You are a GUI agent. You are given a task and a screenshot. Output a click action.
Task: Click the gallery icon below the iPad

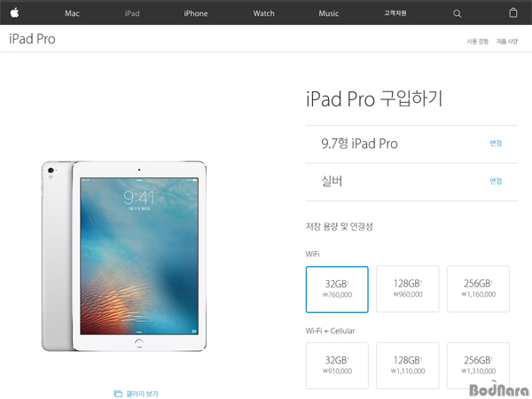pos(118,394)
